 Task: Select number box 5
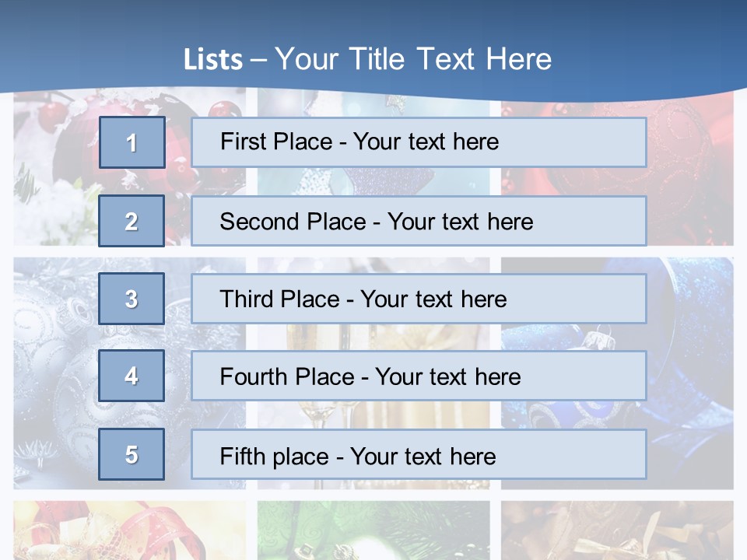tap(132, 454)
